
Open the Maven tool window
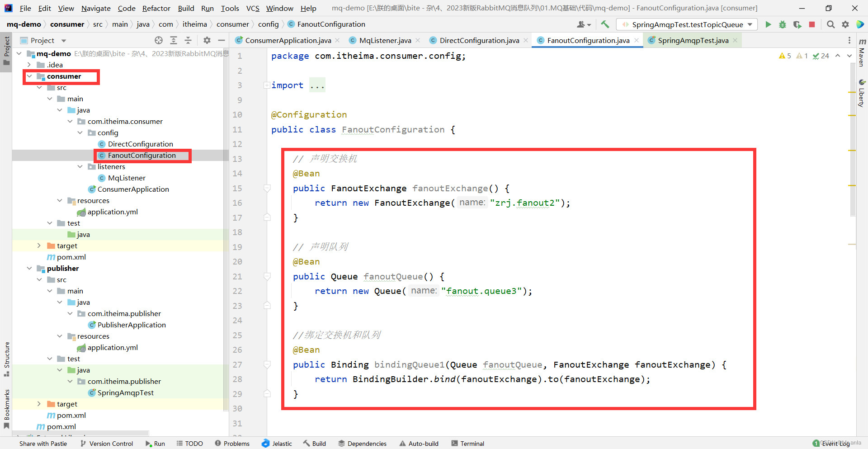pos(862,53)
